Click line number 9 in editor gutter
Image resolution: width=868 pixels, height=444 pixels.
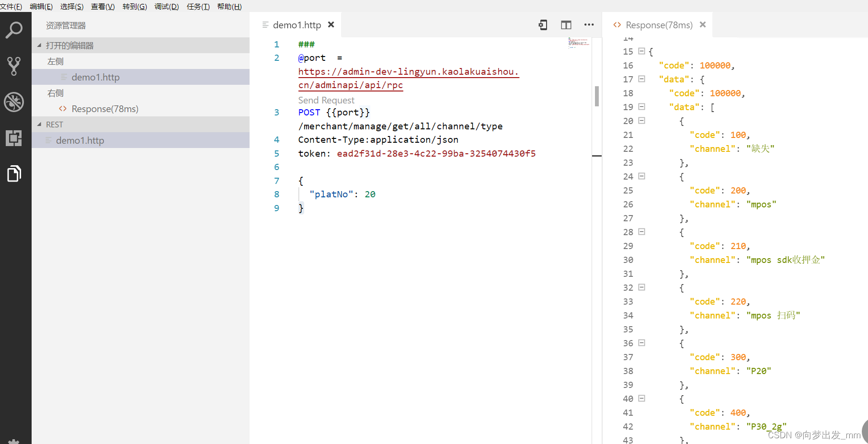pyautogui.click(x=276, y=208)
